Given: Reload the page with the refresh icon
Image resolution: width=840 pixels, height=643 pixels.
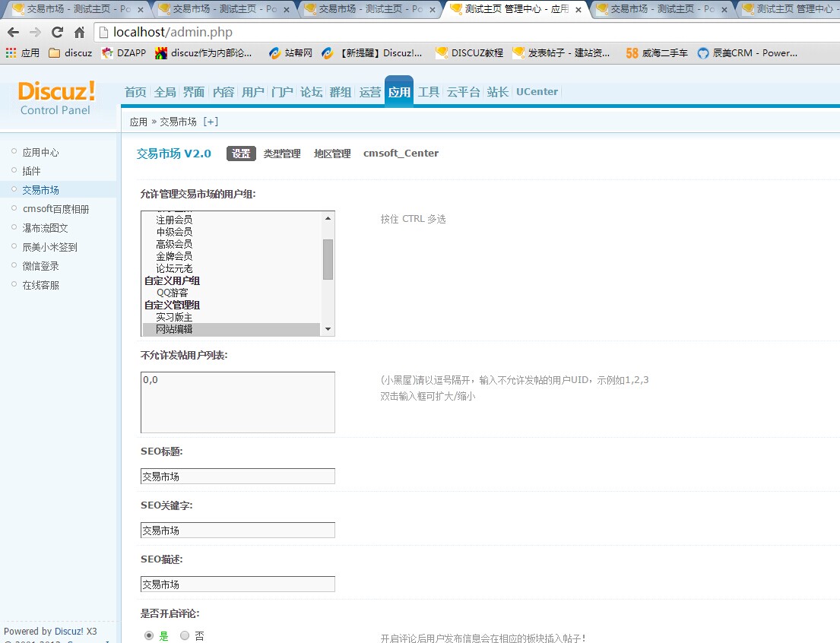Looking at the screenshot, I should [x=57, y=33].
